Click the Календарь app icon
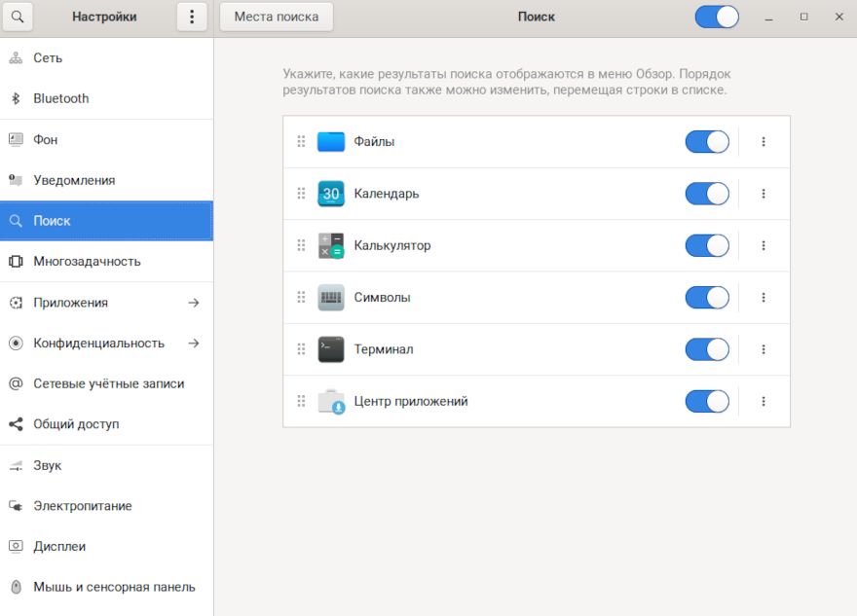Viewport: 857px width, 616px height. (x=331, y=194)
